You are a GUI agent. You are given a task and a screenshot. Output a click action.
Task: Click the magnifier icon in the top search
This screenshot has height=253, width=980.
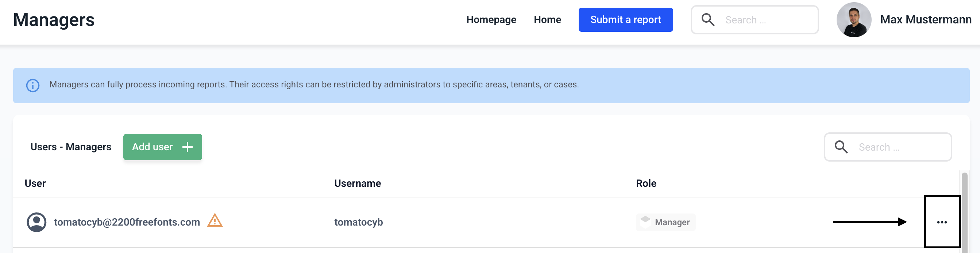pos(707,20)
